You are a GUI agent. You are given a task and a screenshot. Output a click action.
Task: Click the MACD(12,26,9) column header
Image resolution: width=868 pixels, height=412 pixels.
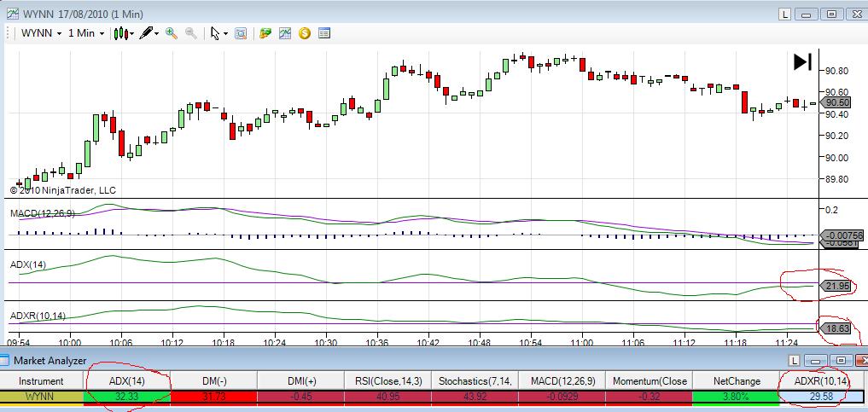tap(562, 381)
